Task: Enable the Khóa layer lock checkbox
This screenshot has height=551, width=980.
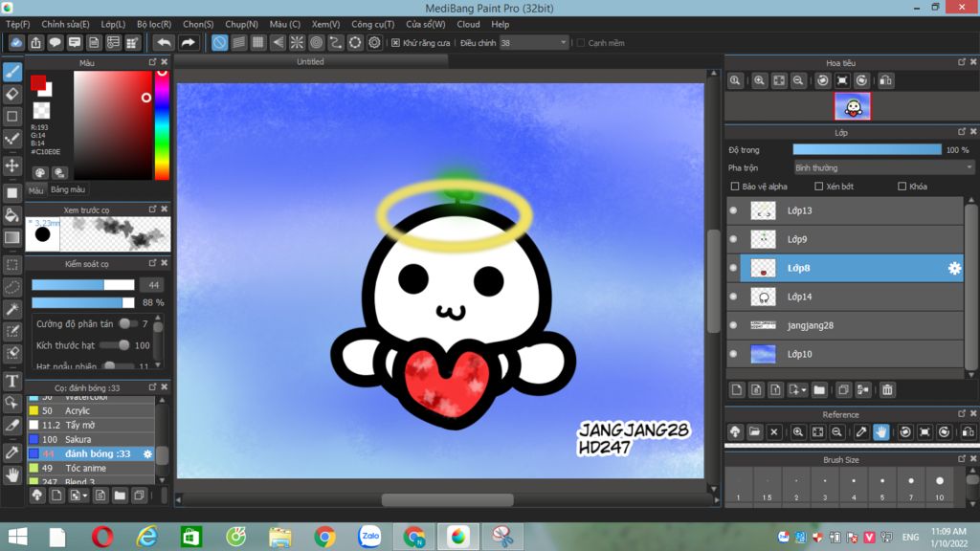Action: [902, 187]
